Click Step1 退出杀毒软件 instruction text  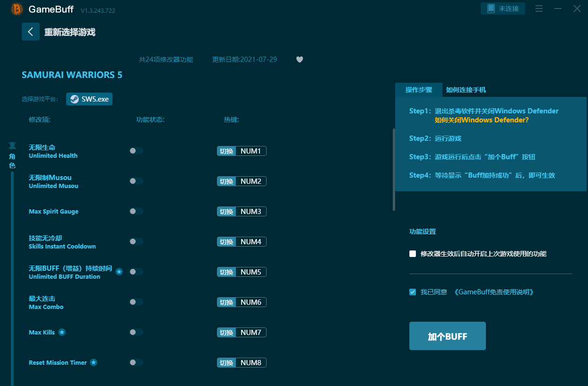(484, 111)
